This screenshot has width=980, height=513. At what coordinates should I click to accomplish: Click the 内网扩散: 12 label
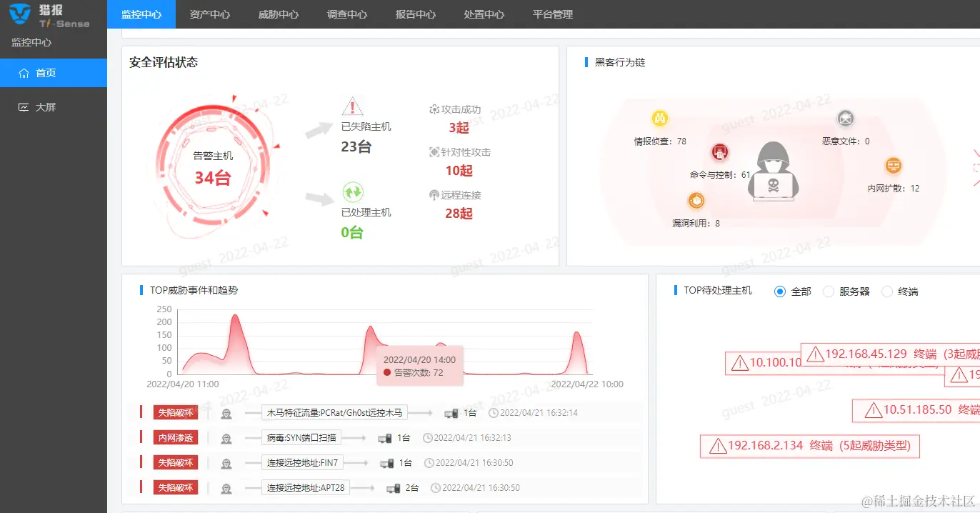pyautogui.click(x=894, y=189)
